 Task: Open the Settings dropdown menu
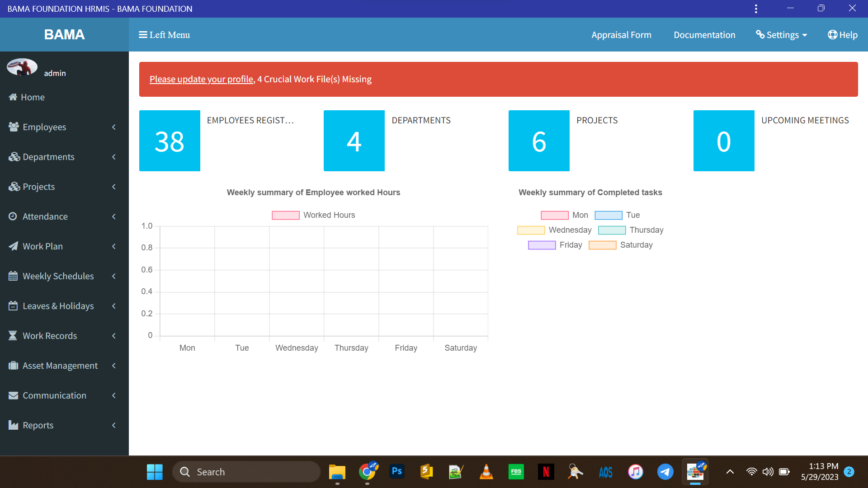tap(782, 35)
